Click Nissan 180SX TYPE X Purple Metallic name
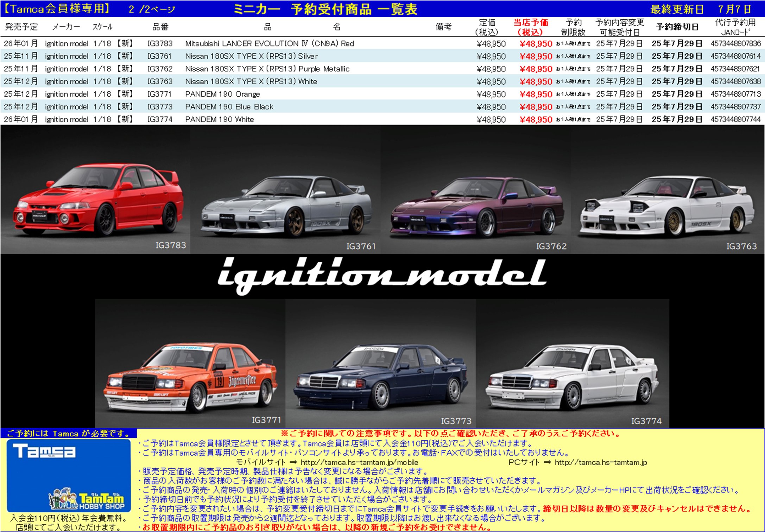This screenshot has height=532, width=765. tap(267, 69)
